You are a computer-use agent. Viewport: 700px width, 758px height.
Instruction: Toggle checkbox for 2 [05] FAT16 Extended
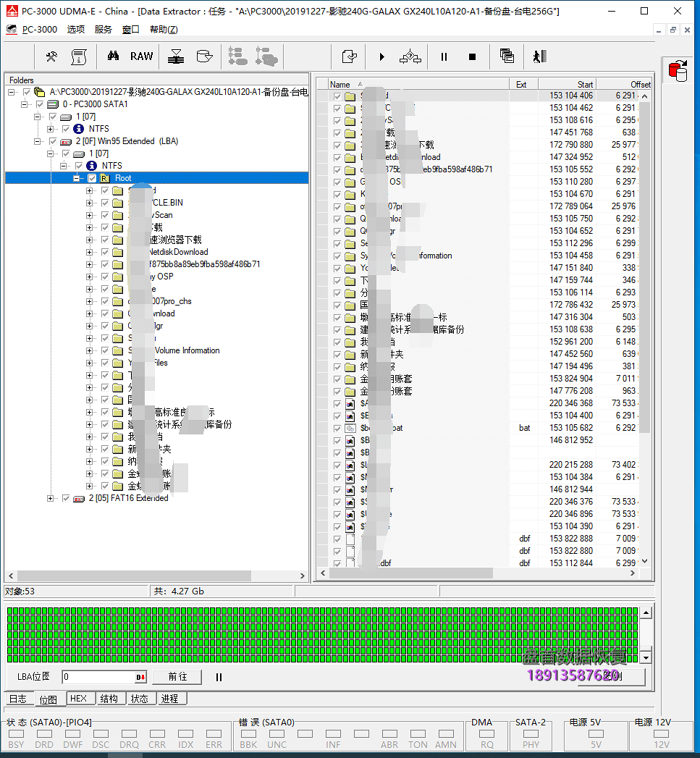click(66, 498)
